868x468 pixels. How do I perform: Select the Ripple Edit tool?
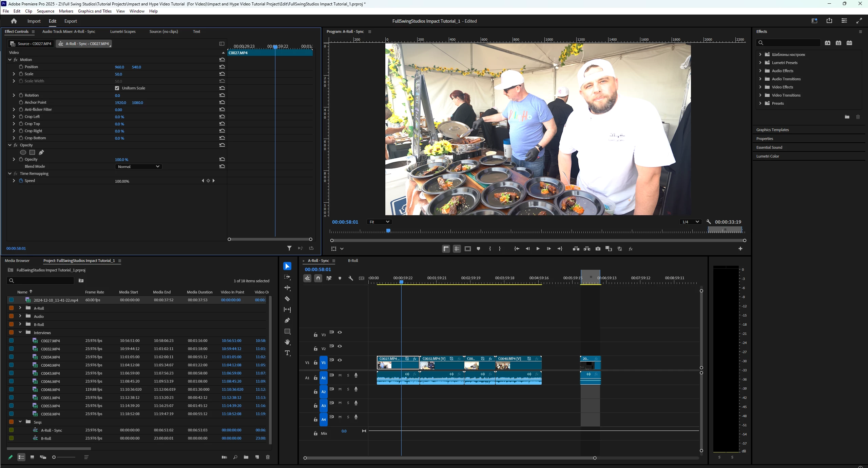click(x=287, y=288)
